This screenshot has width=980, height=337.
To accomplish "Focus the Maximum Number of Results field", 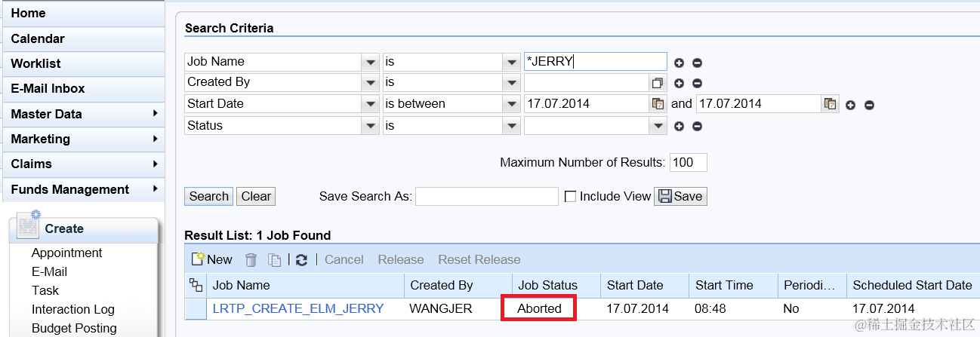I will (688, 162).
